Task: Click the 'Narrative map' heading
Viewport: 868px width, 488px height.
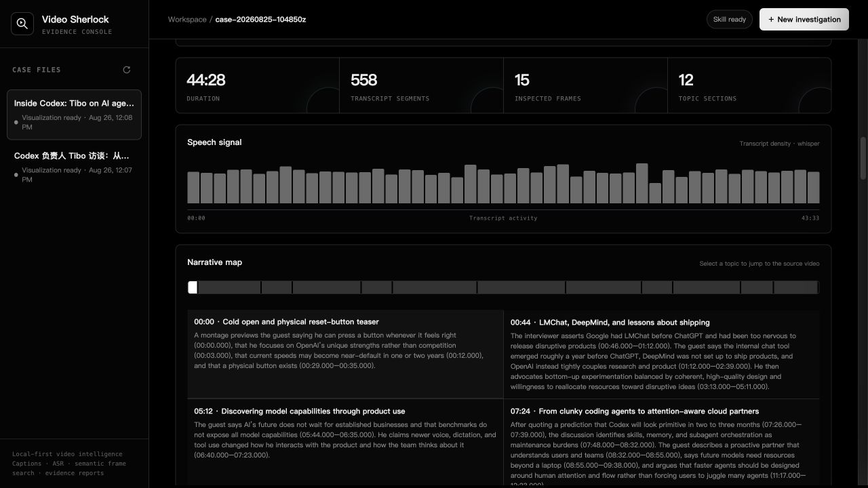Action: tap(214, 262)
